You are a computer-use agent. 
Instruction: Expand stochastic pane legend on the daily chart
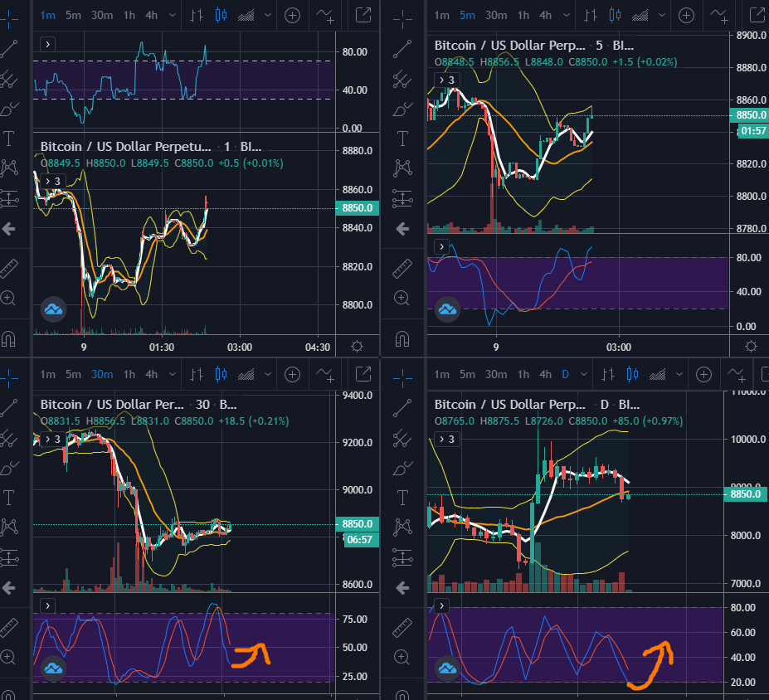tap(442, 605)
